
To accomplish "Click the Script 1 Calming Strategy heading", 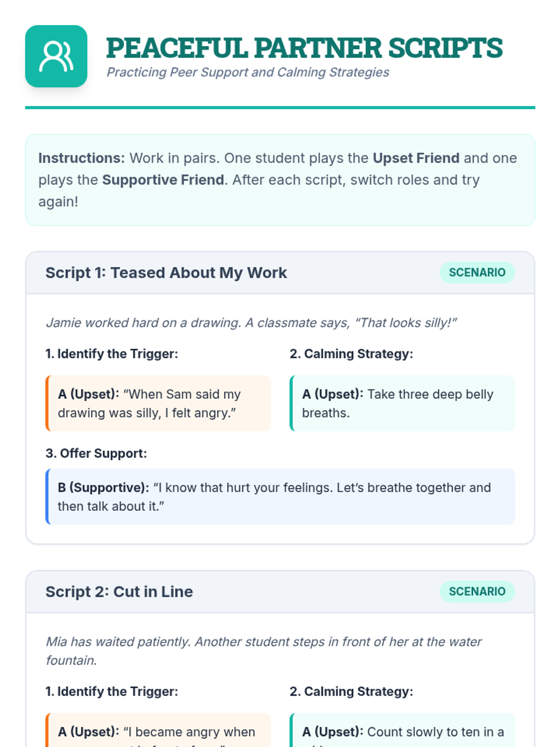I will (x=351, y=354).
